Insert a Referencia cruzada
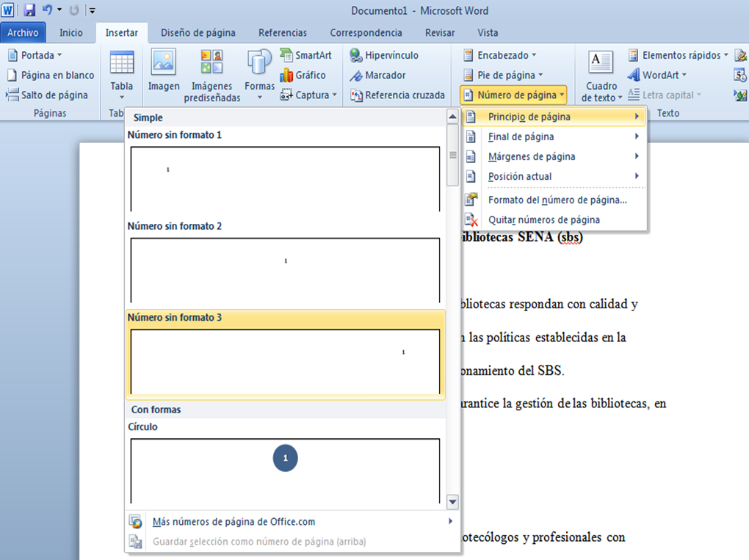749x560 pixels. coord(397,95)
